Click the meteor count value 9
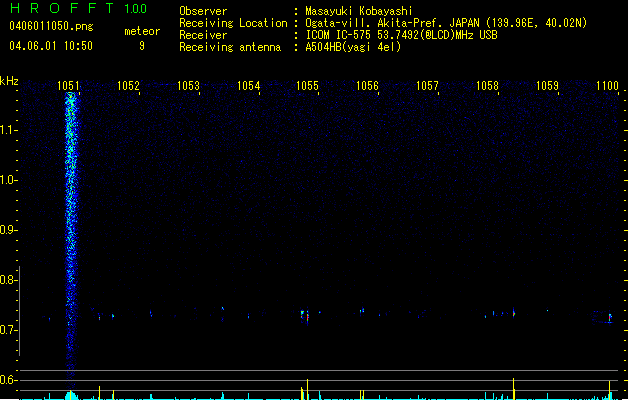 pos(142,46)
